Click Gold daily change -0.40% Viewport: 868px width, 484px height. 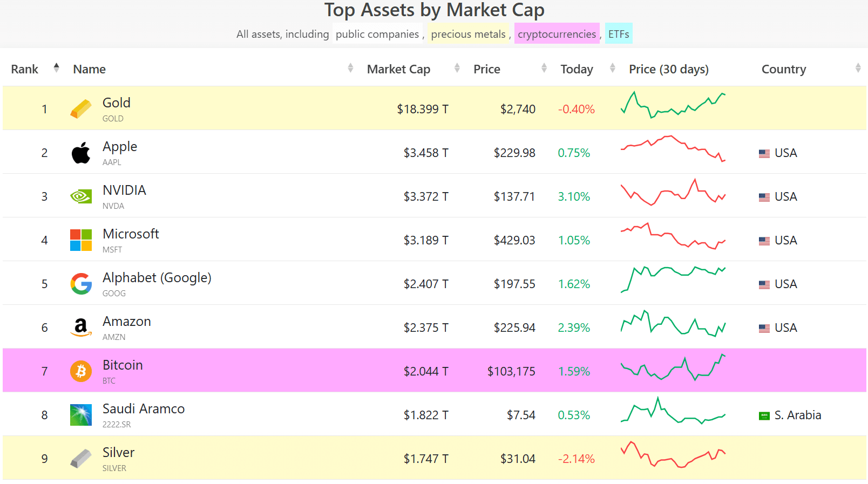click(x=577, y=109)
